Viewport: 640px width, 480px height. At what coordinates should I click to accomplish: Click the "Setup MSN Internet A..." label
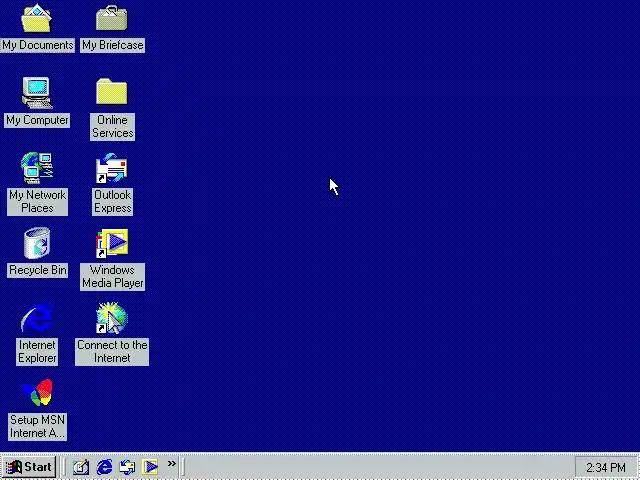pos(37,427)
